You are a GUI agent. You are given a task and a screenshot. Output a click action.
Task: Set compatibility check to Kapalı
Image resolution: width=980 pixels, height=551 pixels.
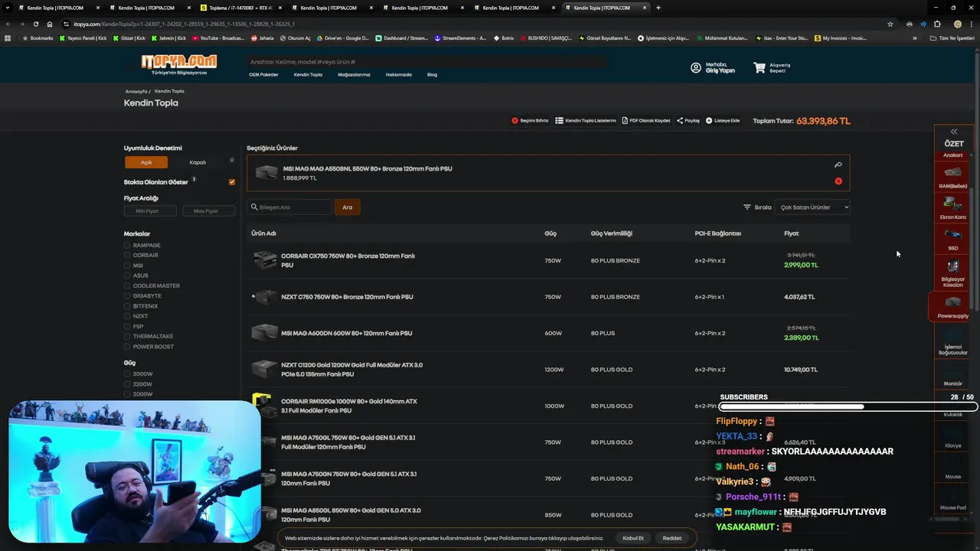tap(198, 162)
